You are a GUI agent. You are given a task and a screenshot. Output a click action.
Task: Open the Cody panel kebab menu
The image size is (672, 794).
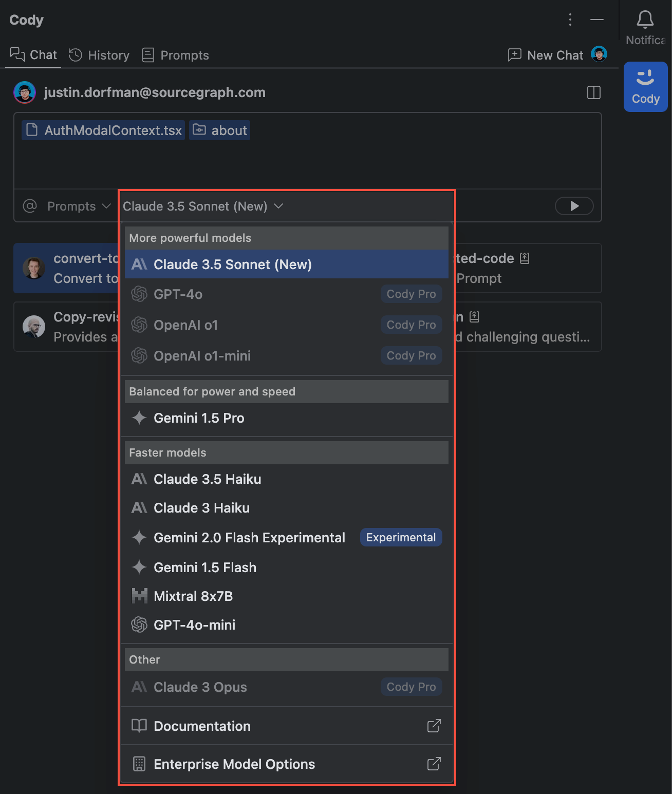(570, 20)
